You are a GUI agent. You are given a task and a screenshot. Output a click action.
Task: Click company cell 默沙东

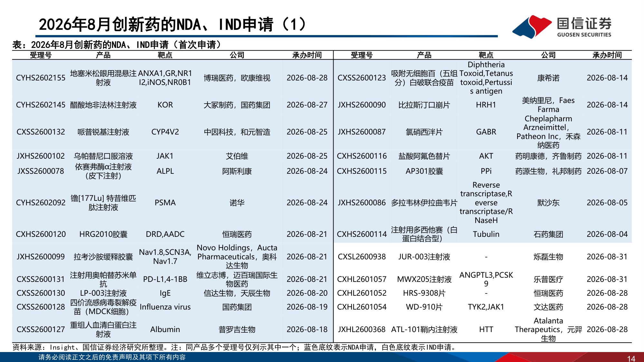coord(548,203)
